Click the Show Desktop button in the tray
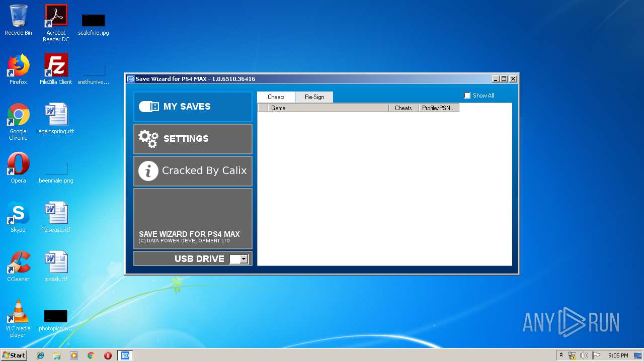The width and height of the screenshot is (644, 362). 638,355
